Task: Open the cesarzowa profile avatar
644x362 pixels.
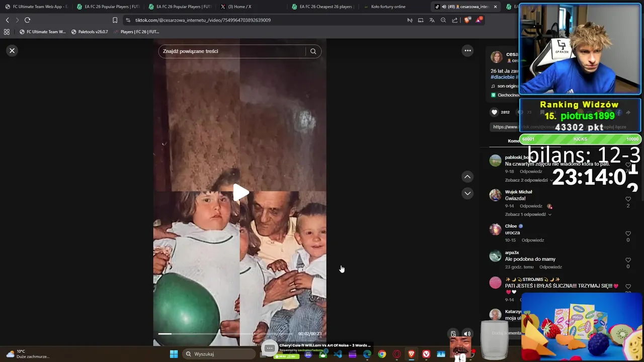Action: pos(497,57)
